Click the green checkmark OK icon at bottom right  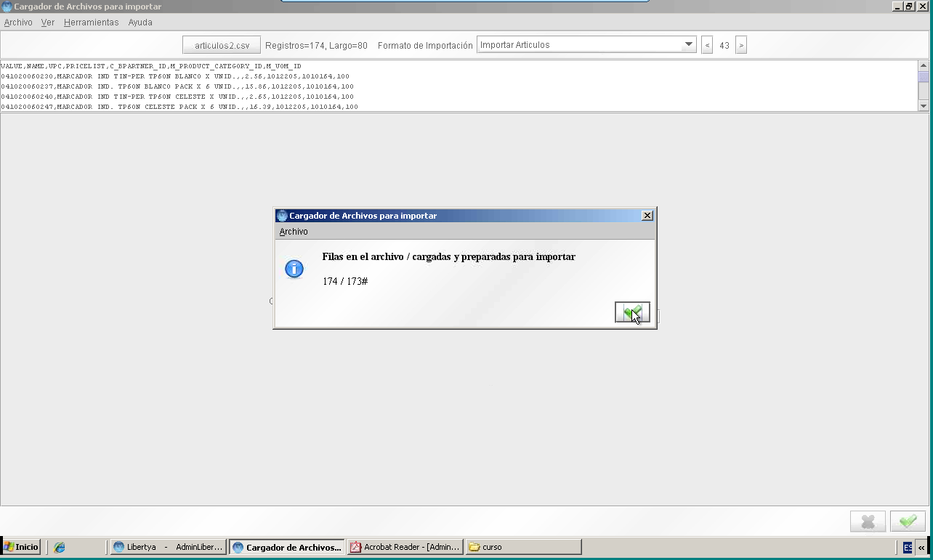point(908,522)
